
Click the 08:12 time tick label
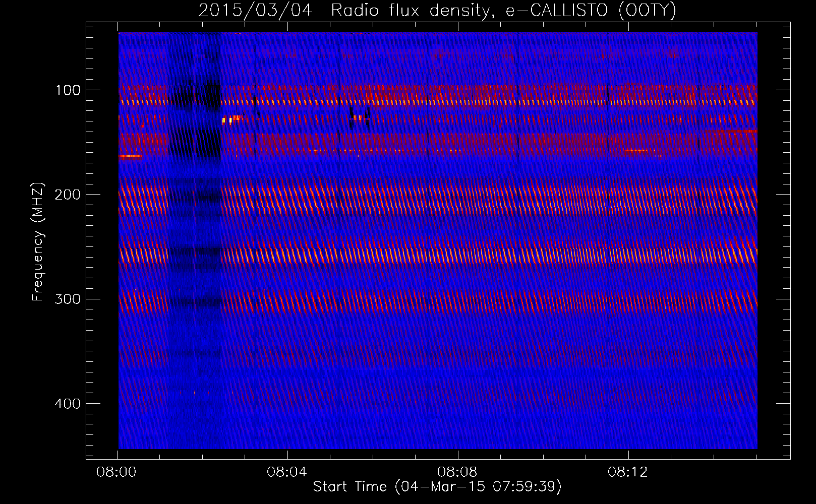628,472
